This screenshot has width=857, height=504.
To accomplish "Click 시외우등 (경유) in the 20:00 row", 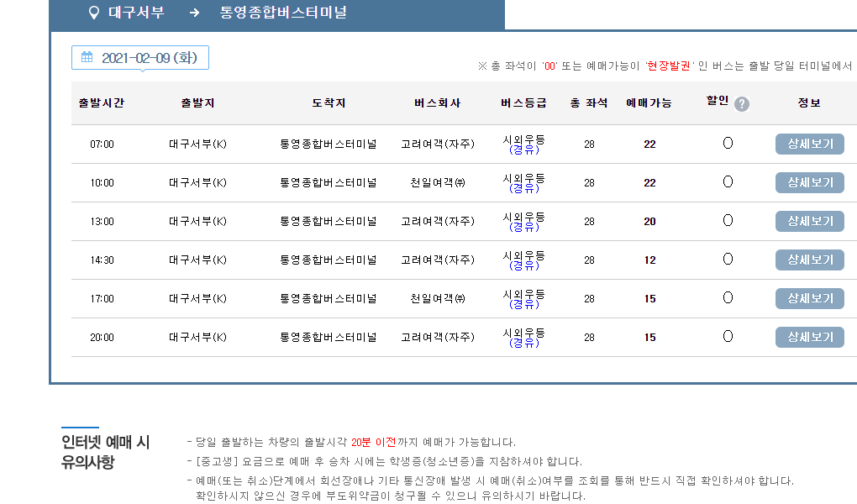I will [x=523, y=338].
